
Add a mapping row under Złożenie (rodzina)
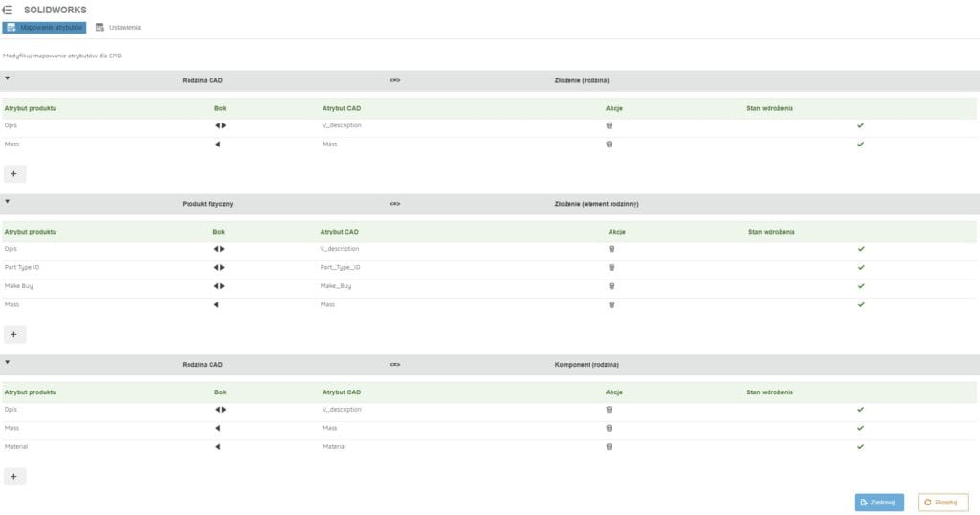(14, 174)
